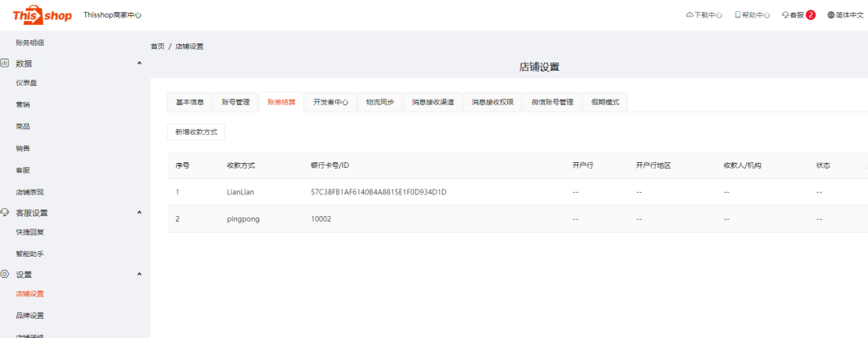Open 商品 in the sidebar
This screenshot has width=868, height=338.
23,127
